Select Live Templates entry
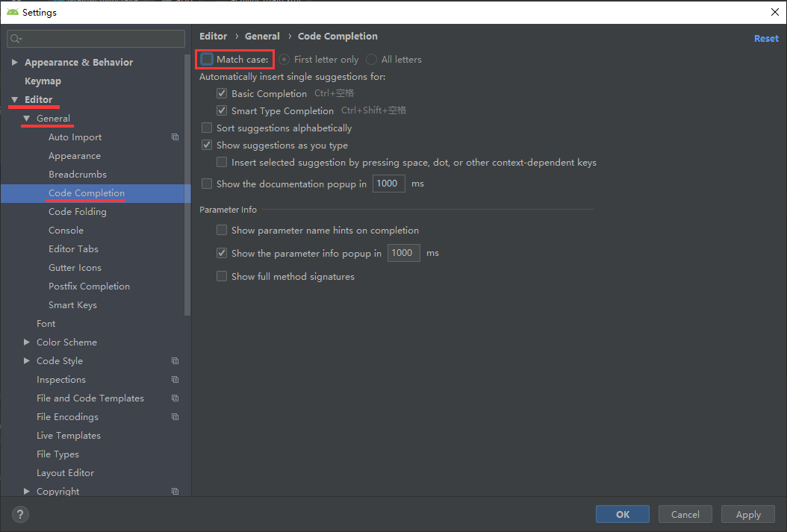This screenshot has width=787, height=532. tap(68, 435)
